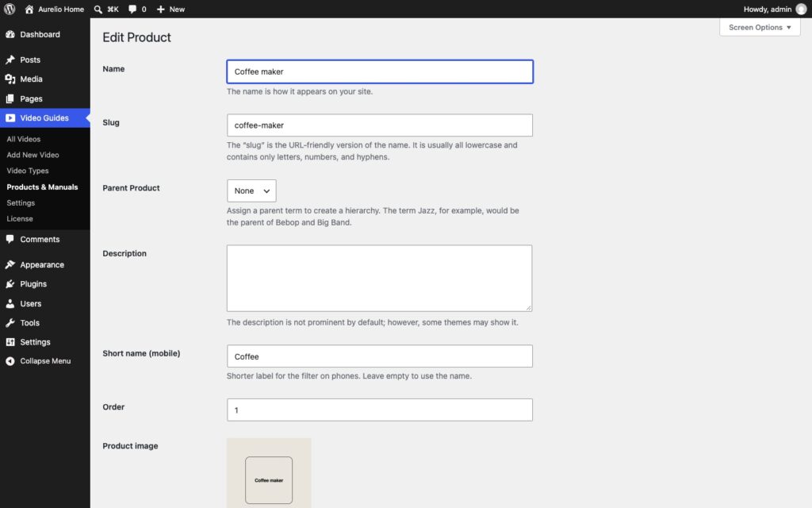Open the Users menu item
Screen dimensions: 812x508
pyautogui.click(x=45, y=303)
